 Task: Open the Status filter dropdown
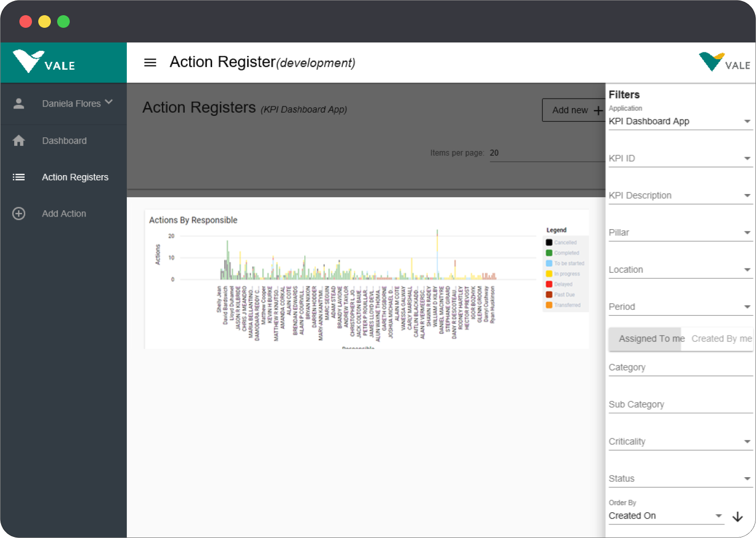681,479
